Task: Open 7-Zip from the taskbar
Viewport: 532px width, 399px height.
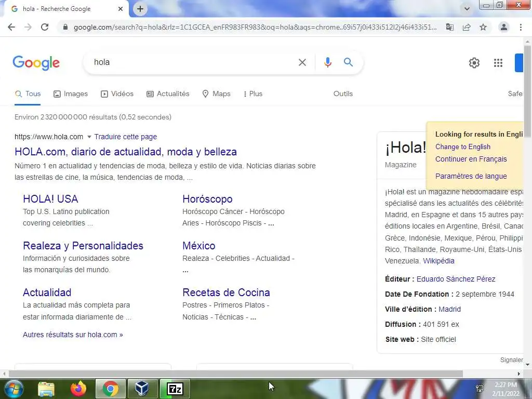Action: (175, 389)
